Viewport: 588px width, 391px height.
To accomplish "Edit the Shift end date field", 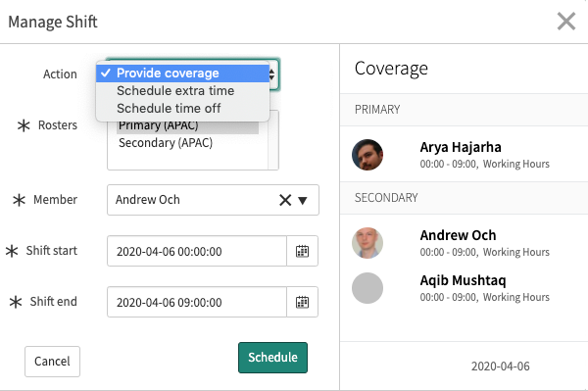I will [x=197, y=302].
